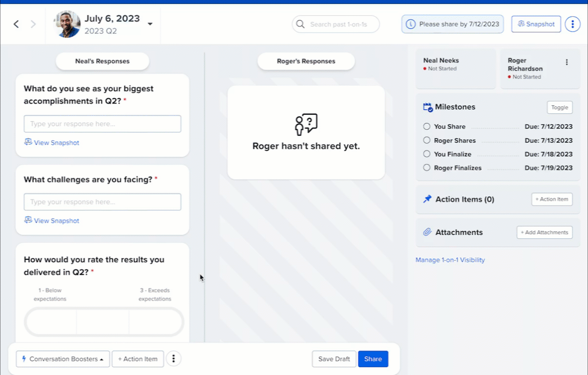
Task: Open Roger Richardson's three-dot menu
Action: [x=567, y=62]
